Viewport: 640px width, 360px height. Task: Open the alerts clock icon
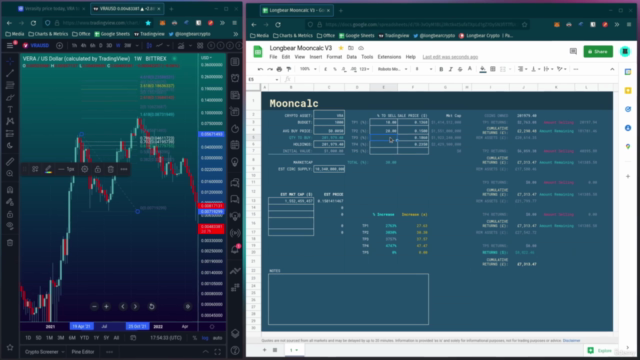pyautogui.click(x=235, y=78)
